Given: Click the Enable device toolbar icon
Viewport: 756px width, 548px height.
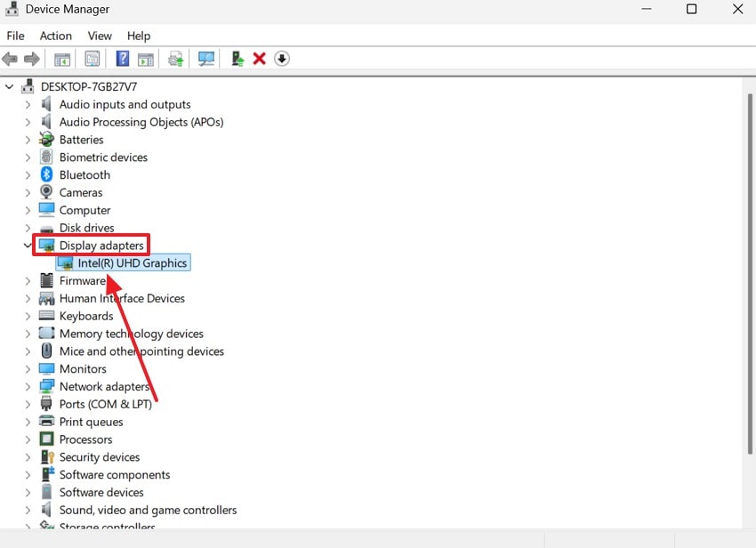Looking at the screenshot, I should 237,59.
